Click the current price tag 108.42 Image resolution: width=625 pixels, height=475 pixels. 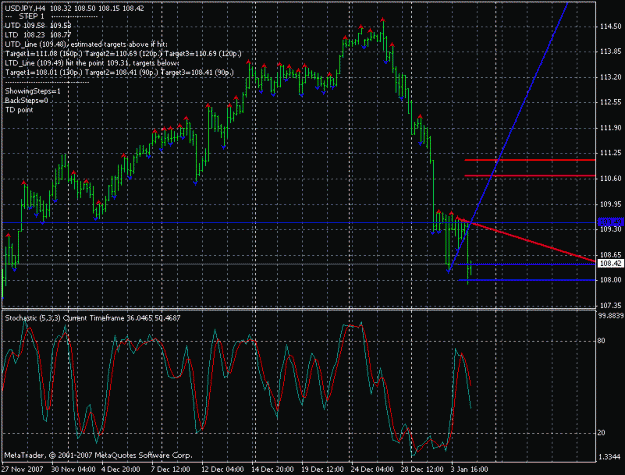[610, 263]
